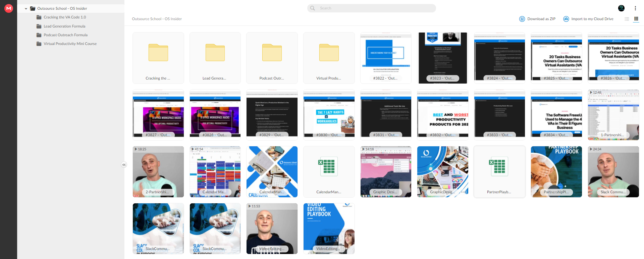This screenshot has width=644, height=259.
Task: Open file thumbnail #3833
Action: click(499, 115)
